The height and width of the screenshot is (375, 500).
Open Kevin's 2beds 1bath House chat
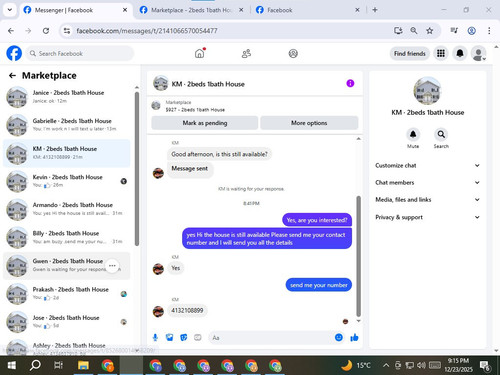(x=67, y=181)
